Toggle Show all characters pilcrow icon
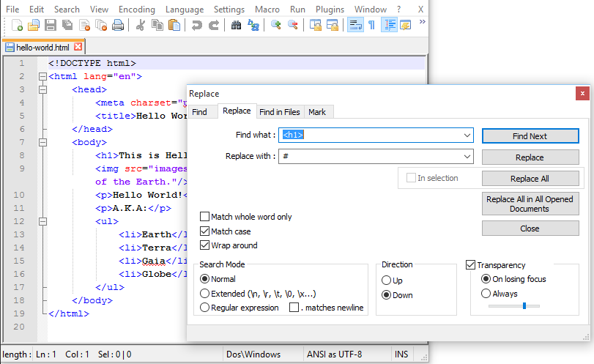Screen dimensions: 594x364 (x=371, y=25)
